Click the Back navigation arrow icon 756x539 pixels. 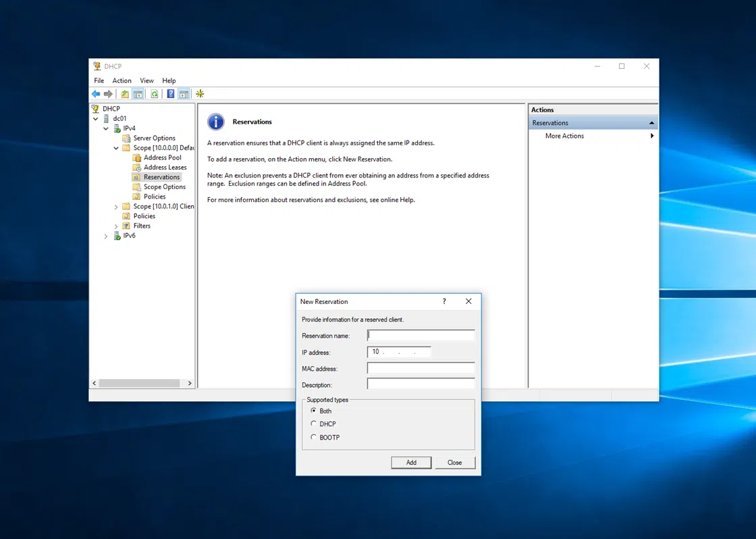click(x=95, y=94)
